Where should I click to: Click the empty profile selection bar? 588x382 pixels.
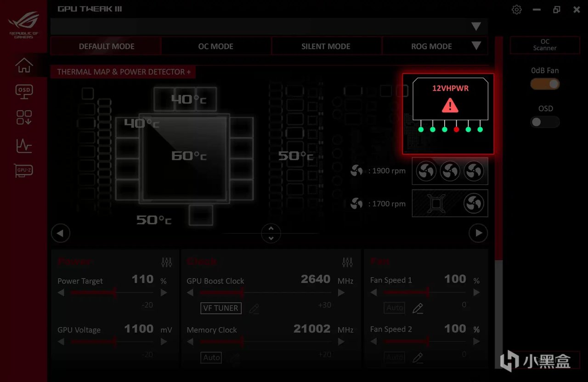coord(269,27)
